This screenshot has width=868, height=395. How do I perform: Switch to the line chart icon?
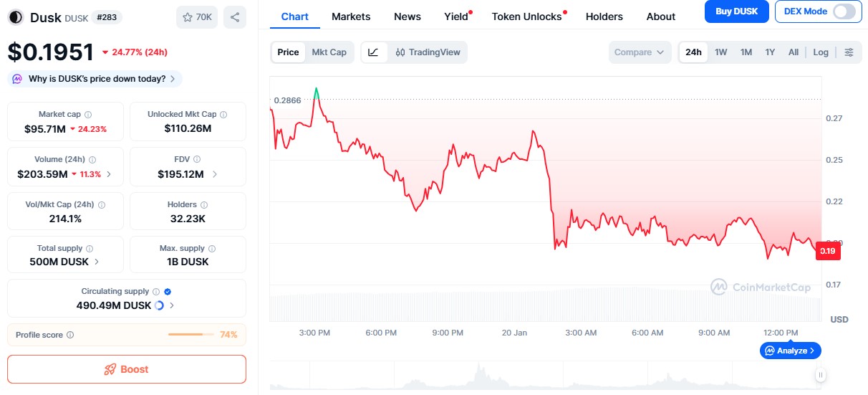point(374,52)
